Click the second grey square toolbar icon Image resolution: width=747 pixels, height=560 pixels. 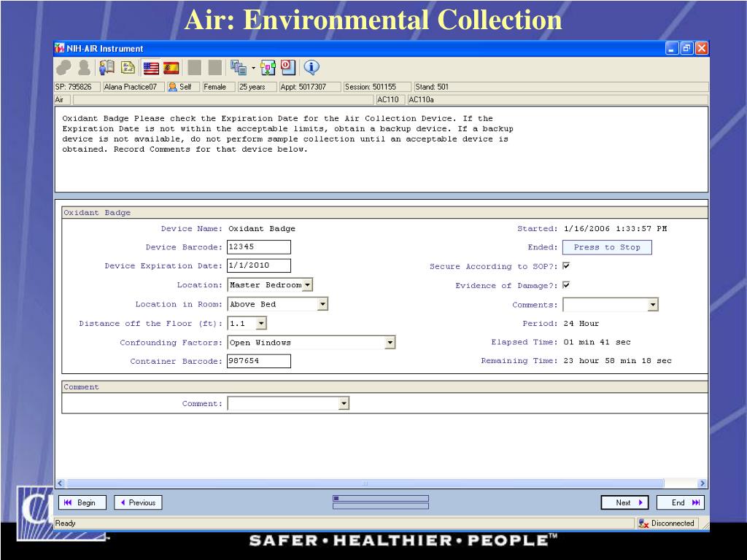pyautogui.click(x=215, y=68)
